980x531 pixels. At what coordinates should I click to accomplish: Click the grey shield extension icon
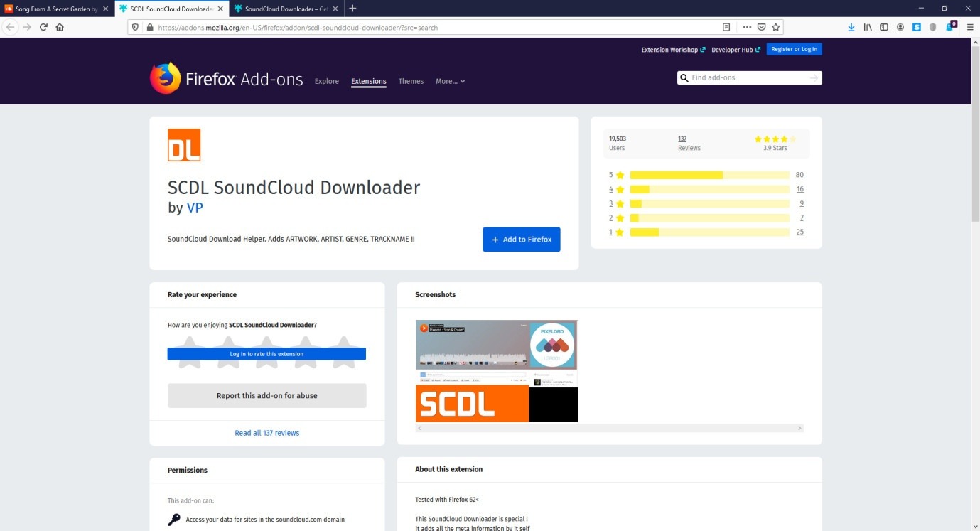(x=933, y=27)
